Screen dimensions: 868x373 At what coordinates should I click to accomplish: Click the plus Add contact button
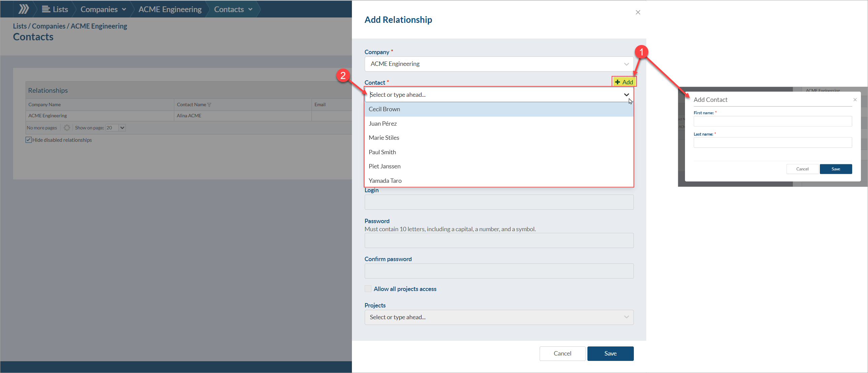624,82
